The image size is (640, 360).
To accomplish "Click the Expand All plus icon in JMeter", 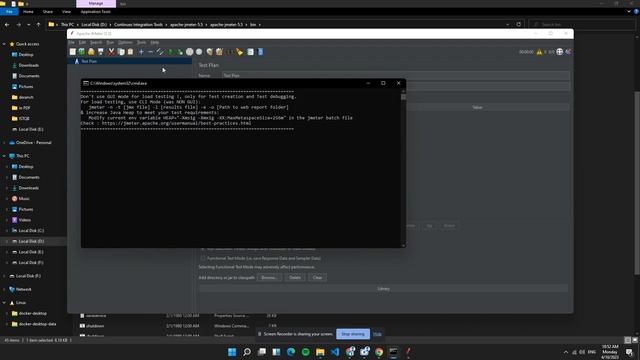I will click(x=141, y=52).
